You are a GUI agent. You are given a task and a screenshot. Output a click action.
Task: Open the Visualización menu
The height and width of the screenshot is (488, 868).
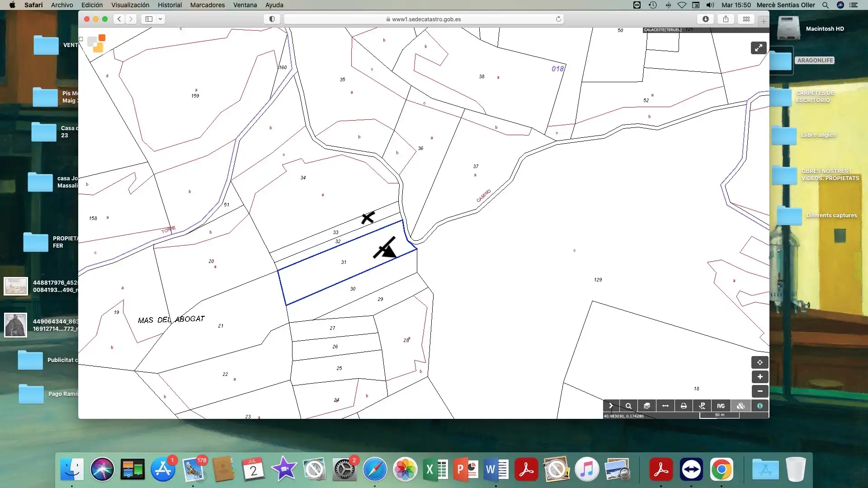coord(130,5)
